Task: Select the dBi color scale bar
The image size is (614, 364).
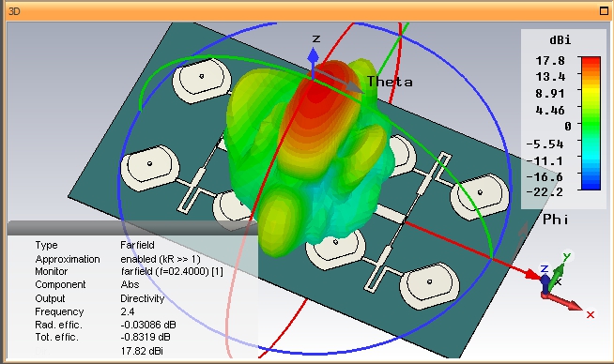Action: tap(591, 123)
